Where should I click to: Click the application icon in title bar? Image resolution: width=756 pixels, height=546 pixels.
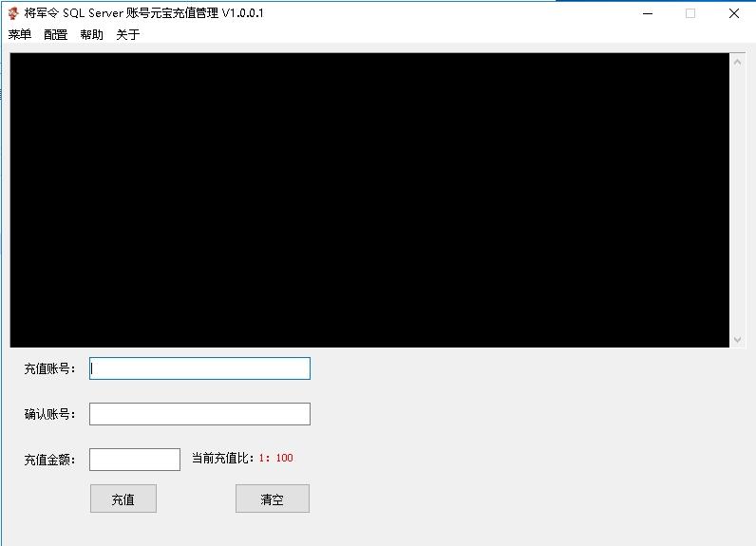tap(13, 13)
